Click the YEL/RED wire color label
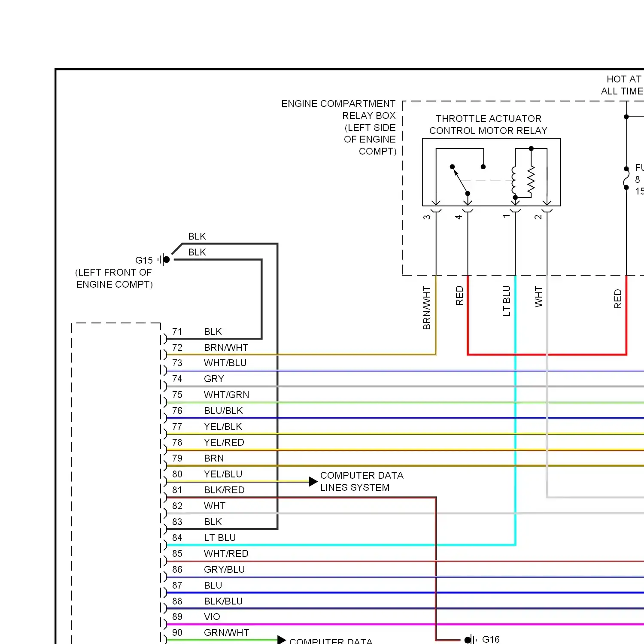644x644 pixels. point(224,442)
